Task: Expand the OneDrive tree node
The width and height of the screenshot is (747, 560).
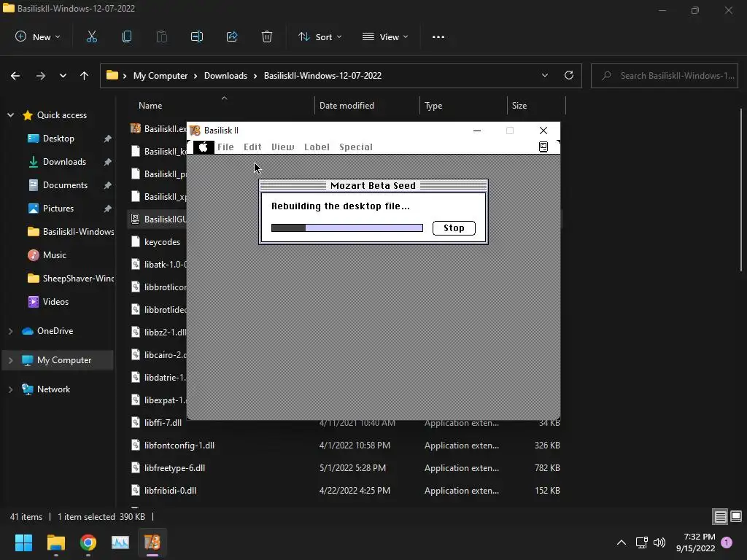Action: pyautogui.click(x=10, y=331)
